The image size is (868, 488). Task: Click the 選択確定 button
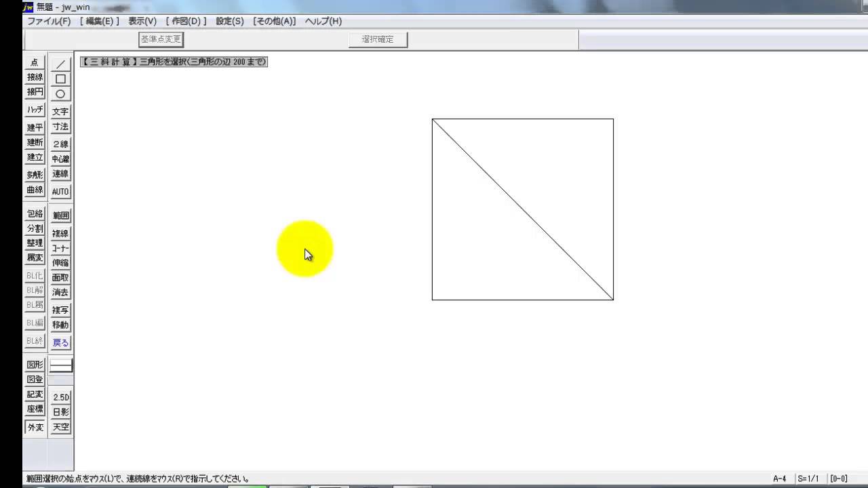pos(378,39)
